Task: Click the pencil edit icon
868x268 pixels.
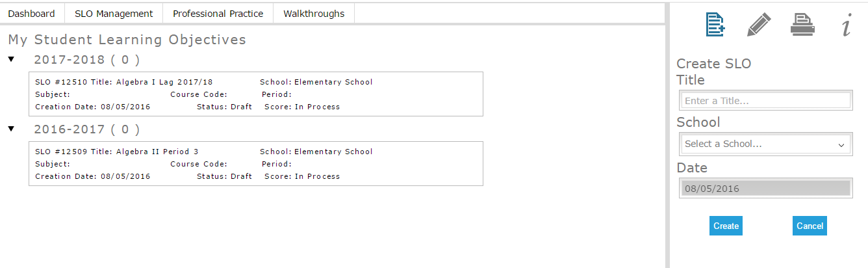Action: pyautogui.click(x=759, y=25)
